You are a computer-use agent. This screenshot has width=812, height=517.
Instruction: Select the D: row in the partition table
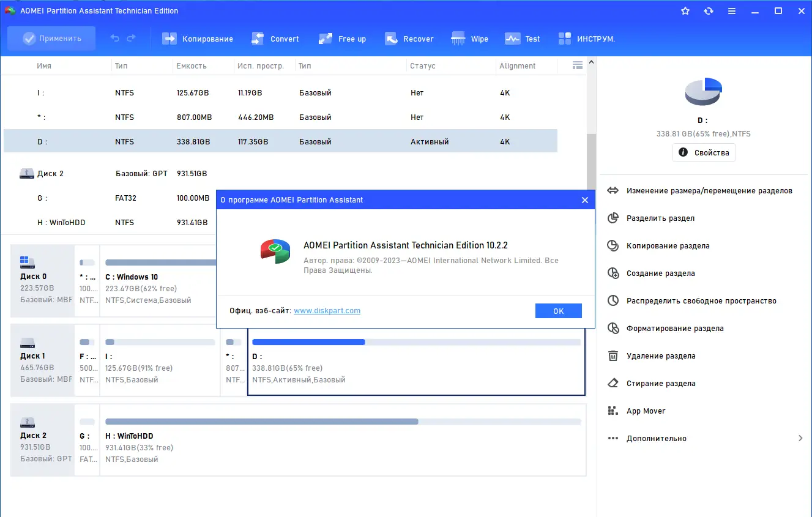pos(280,141)
